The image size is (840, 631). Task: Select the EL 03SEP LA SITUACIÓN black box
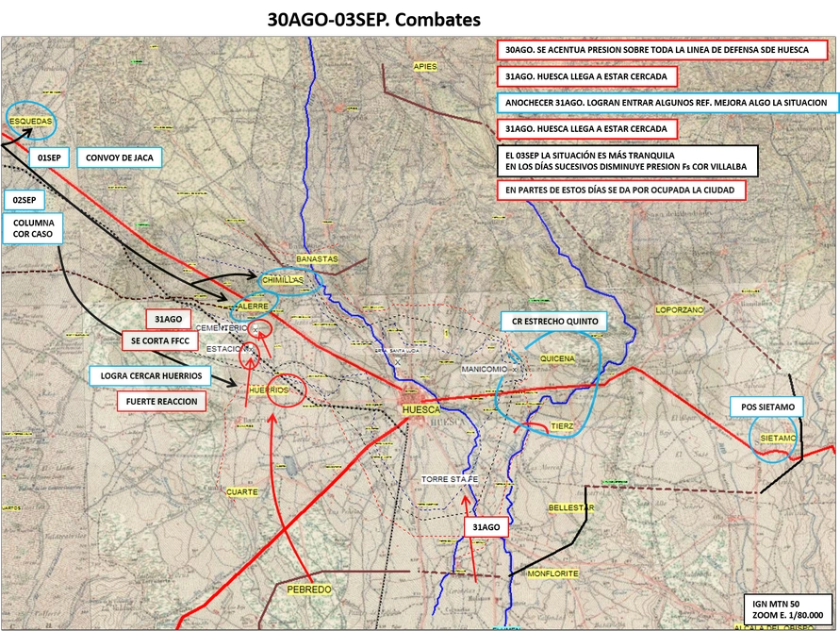click(627, 161)
